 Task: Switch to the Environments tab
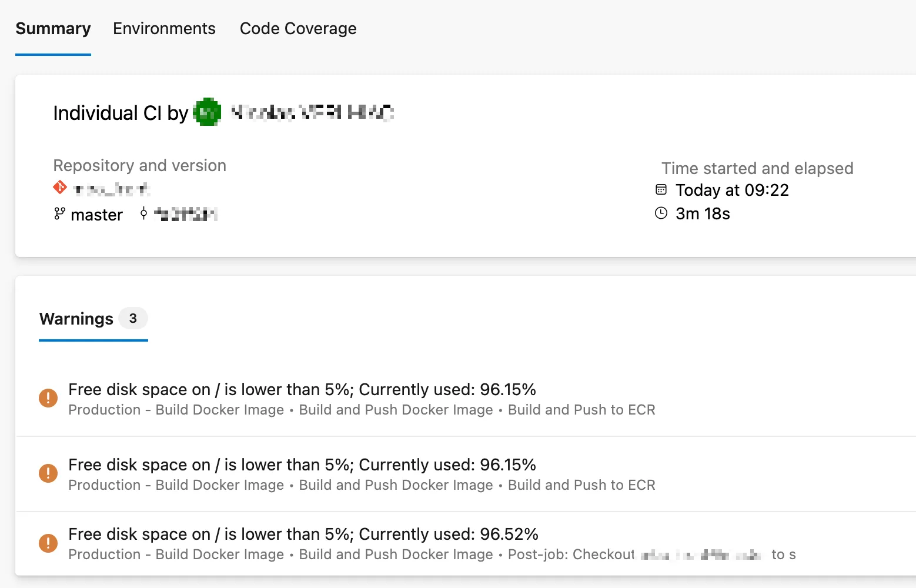pos(164,28)
